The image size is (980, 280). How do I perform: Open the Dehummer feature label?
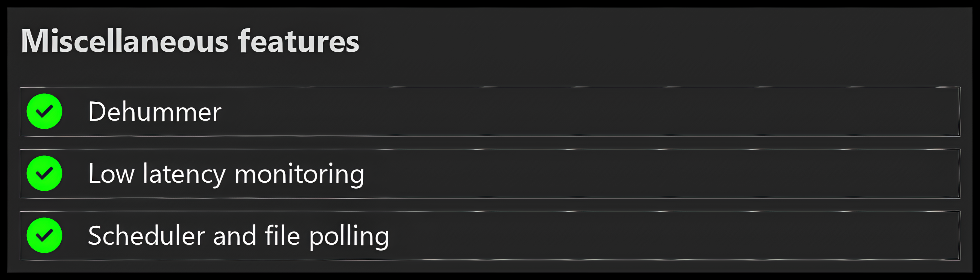pos(155,112)
